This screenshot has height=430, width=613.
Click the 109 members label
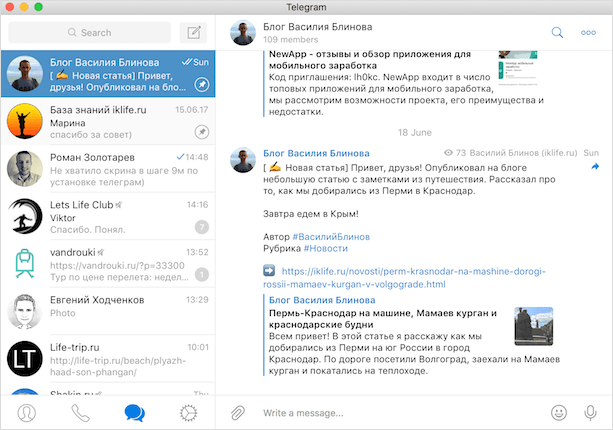pyautogui.click(x=290, y=39)
